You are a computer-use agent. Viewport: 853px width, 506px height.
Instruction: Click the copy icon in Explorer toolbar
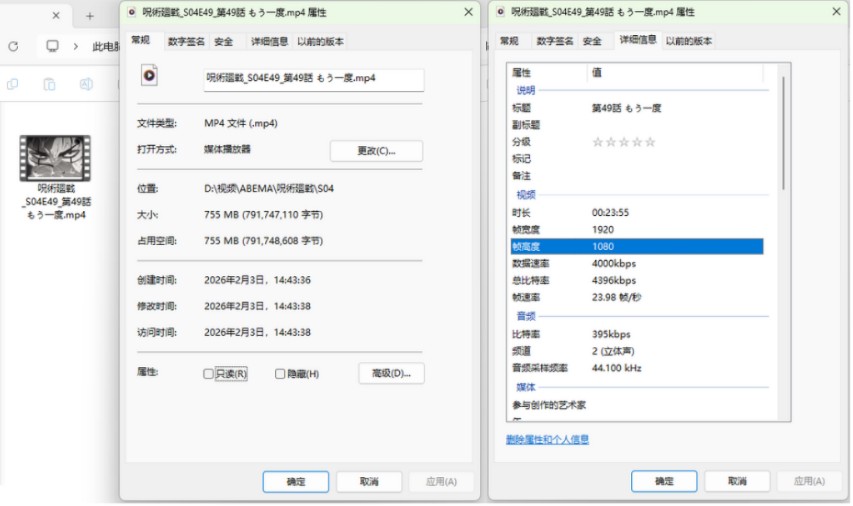click(13, 84)
